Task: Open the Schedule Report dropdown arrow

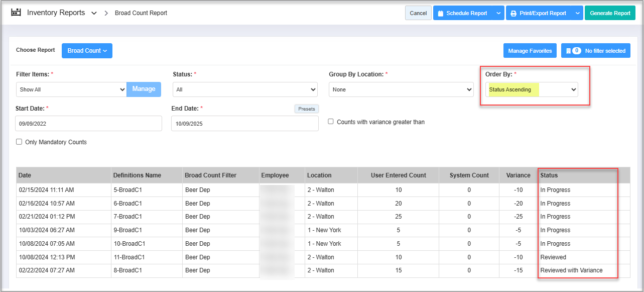Action: point(498,13)
